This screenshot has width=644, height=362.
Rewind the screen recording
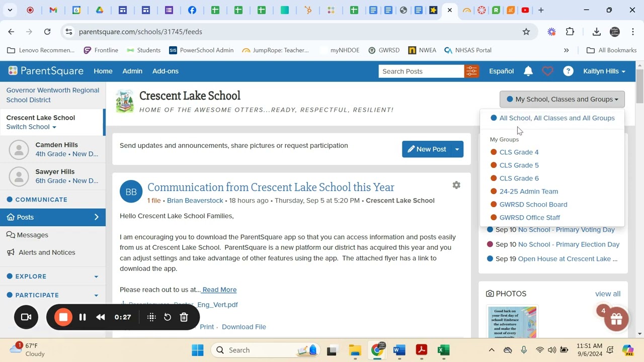100,317
